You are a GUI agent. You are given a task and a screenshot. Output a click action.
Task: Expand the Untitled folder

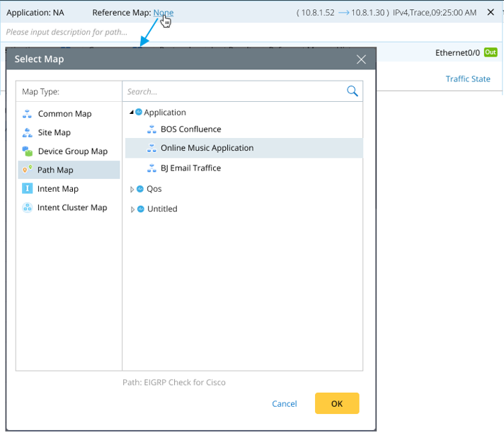[x=132, y=209]
